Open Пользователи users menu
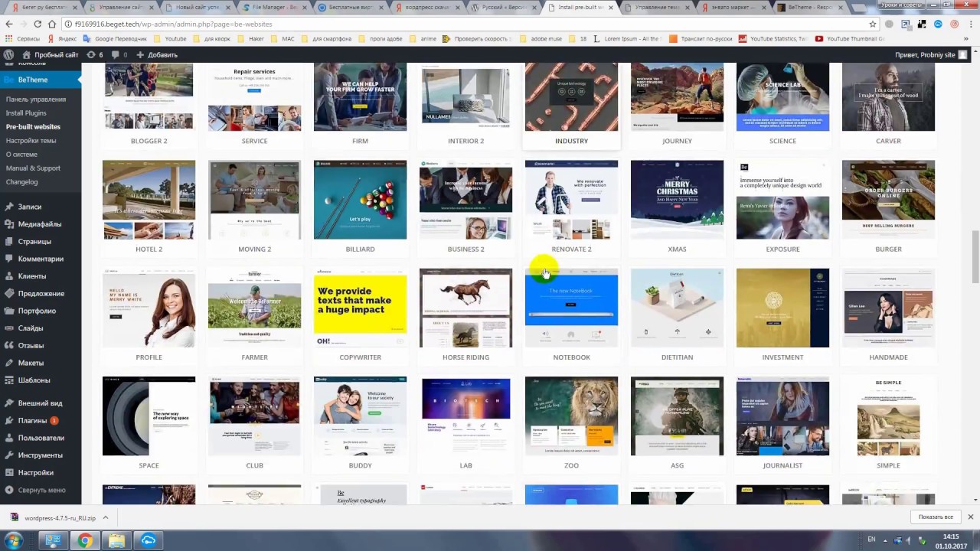 (x=41, y=438)
